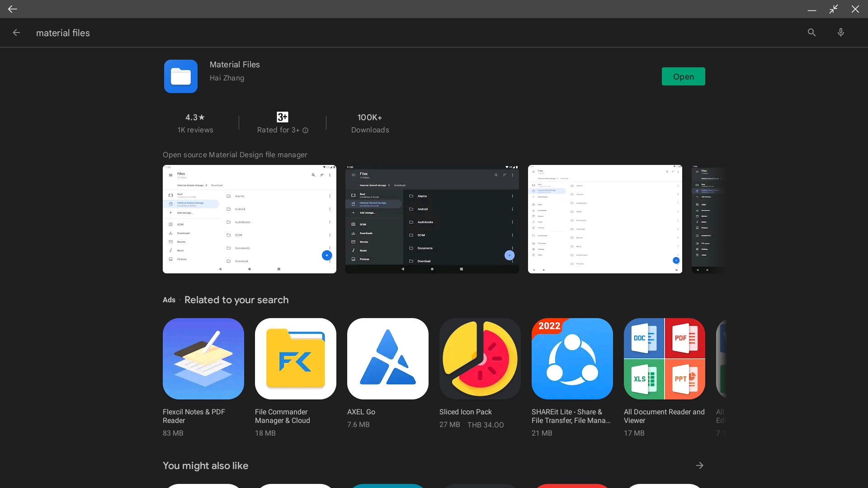Screen dimensions: 868x488
Task: Click File Commander Manager & Cloud title
Action: pos(283,416)
